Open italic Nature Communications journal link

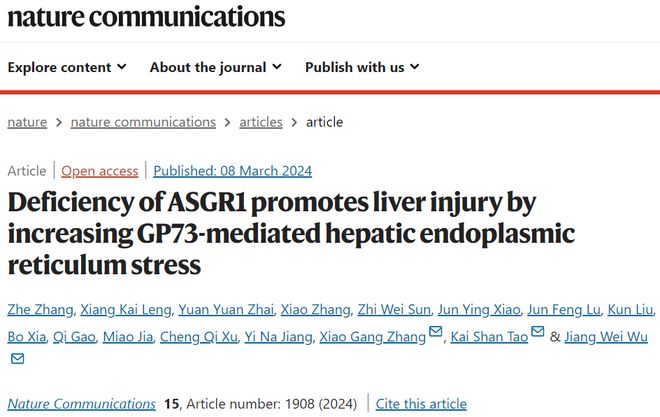(x=82, y=404)
